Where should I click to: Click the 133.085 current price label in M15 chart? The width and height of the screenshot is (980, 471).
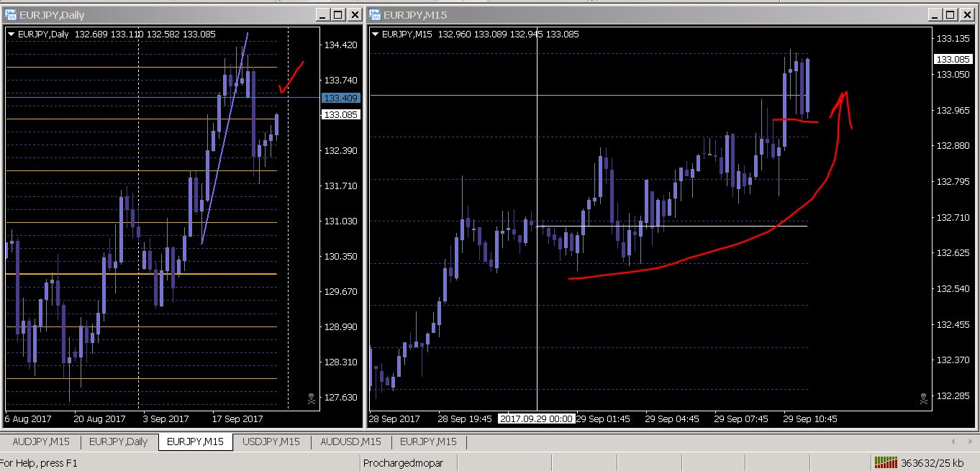click(x=953, y=60)
